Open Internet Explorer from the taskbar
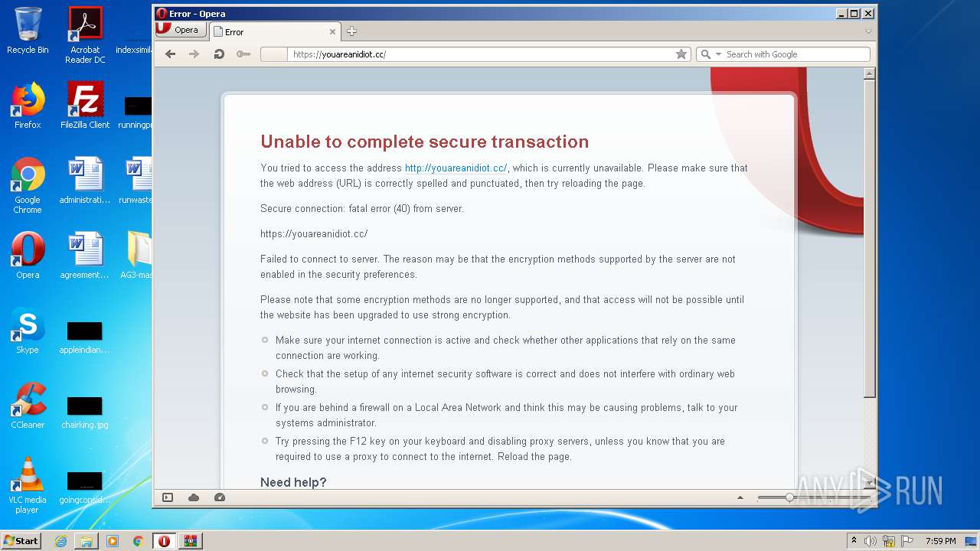The width and height of the screenshot is (980, 551). pos(60,541)
